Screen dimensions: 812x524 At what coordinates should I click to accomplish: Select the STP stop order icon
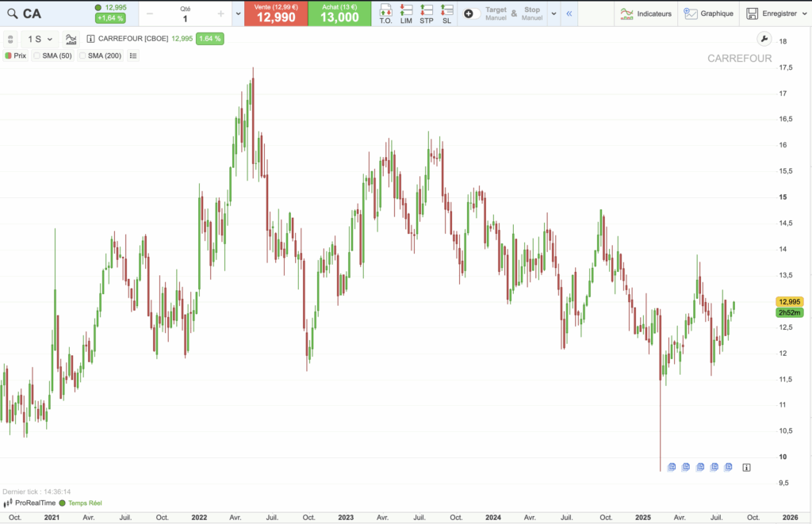click(426, 13)
